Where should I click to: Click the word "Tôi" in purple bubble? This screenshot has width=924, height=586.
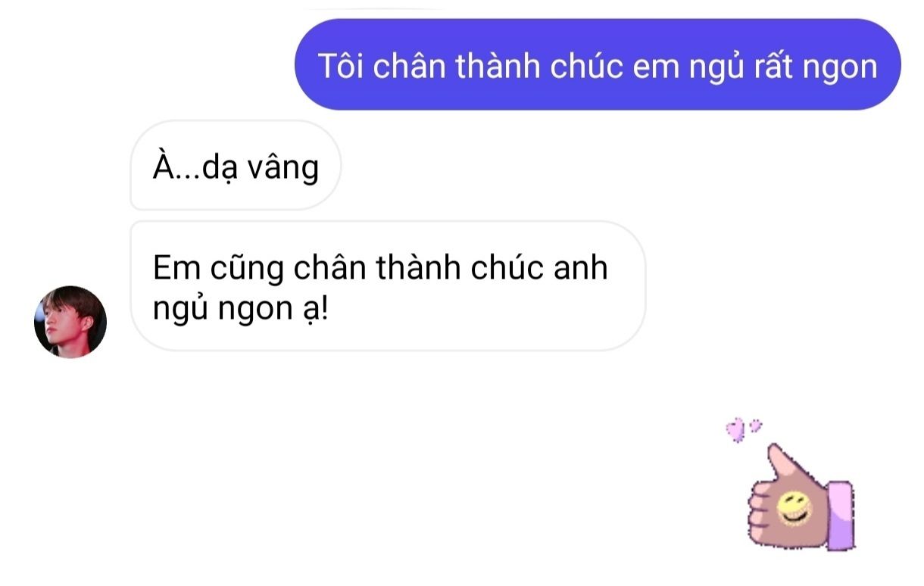tap(341, 66)
